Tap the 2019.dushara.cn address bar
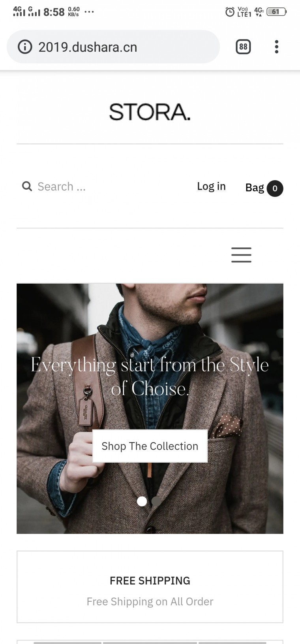 tap(118, 47)
